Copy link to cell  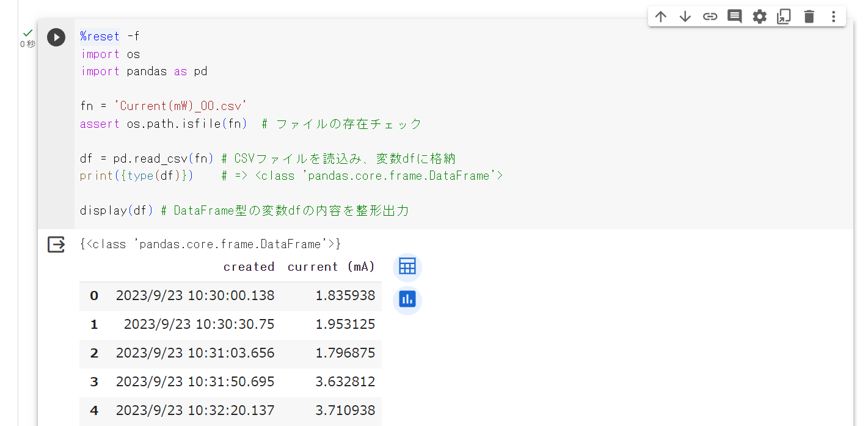pyautogui.click(x=710, y=17)
